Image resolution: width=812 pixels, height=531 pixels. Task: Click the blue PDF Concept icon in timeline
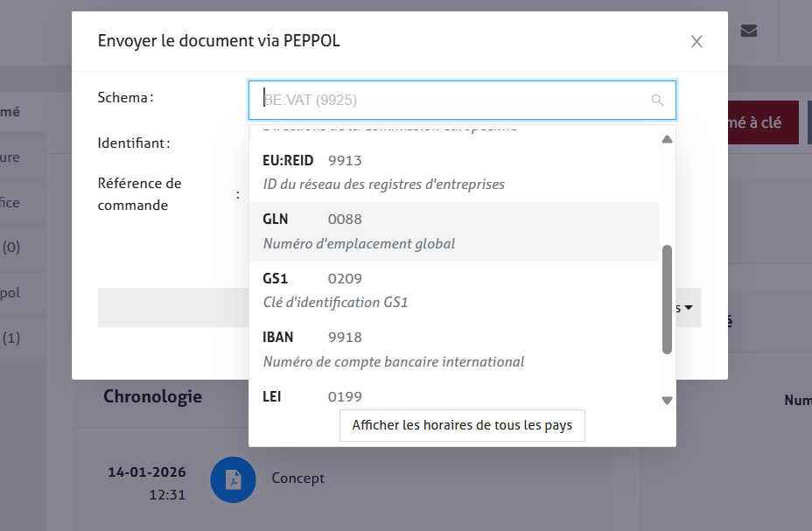pos(233,479)
